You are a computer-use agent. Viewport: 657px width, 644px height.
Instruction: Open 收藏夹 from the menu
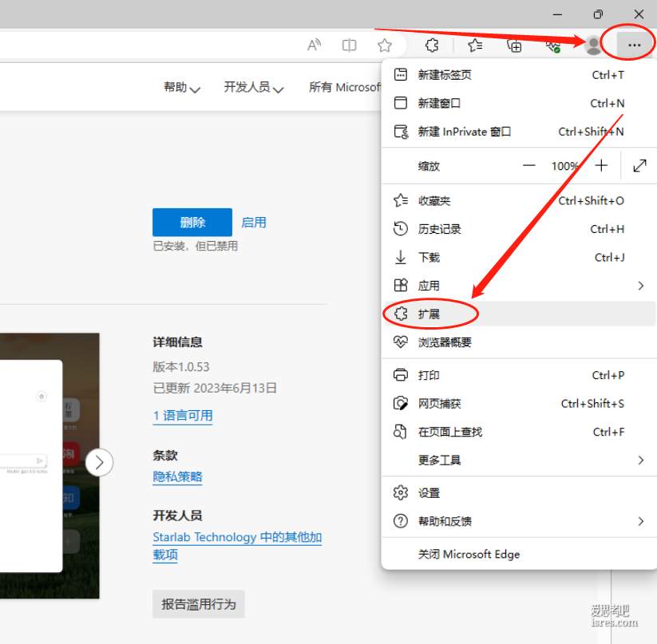click(519, 200)
